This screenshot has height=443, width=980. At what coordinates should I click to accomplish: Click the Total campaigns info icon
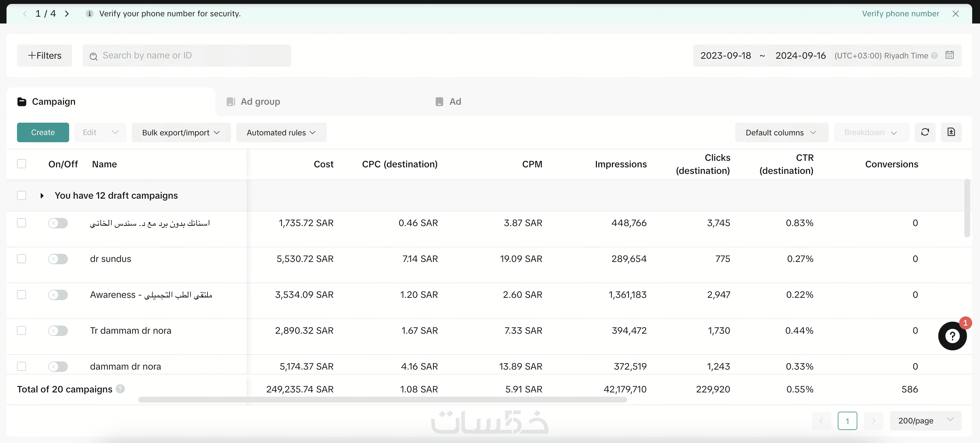[x=120, y=389]
